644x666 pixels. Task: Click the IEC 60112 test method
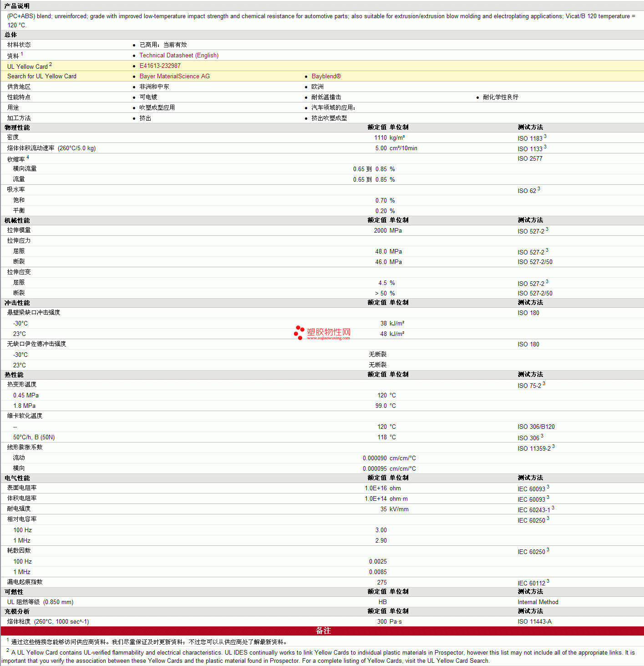pyautogui.click(x=531, y=583)
